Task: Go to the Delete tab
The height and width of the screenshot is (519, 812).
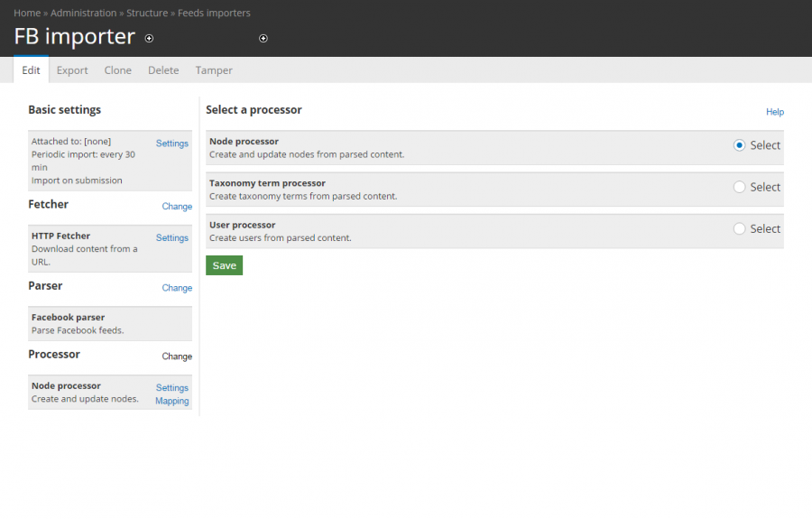Action: (163, 70)
